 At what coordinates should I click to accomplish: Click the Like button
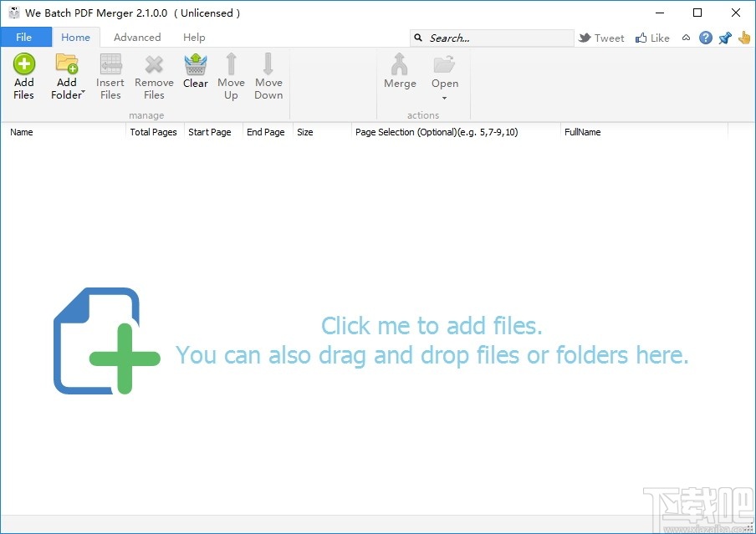(x=652, y=37)
